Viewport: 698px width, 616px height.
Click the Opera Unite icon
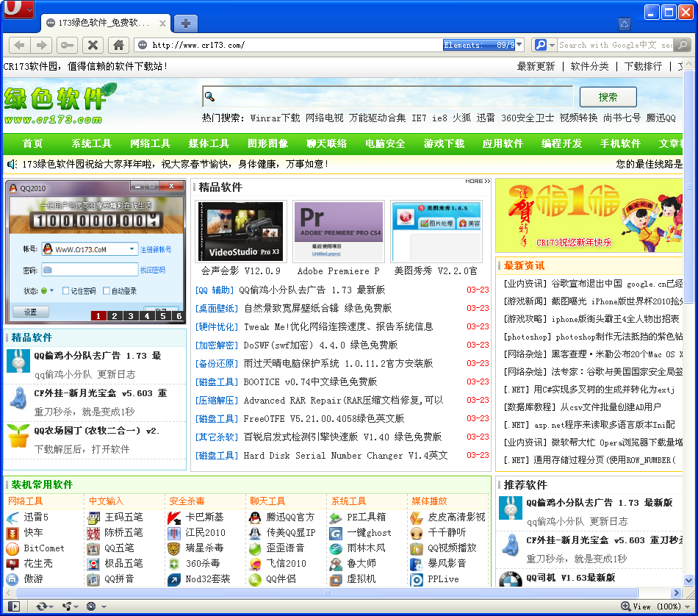[x=67, y=606]
